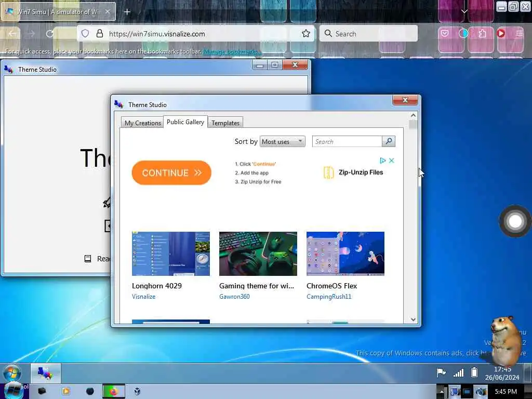532x399 pixels.
Task: Open the Firefox hamburger menu
Action: [519, 33]
